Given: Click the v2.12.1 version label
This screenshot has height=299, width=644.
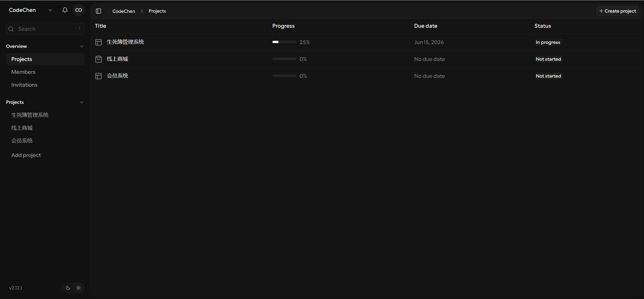Looking at the screenshot, I should (x=16, y=288).
